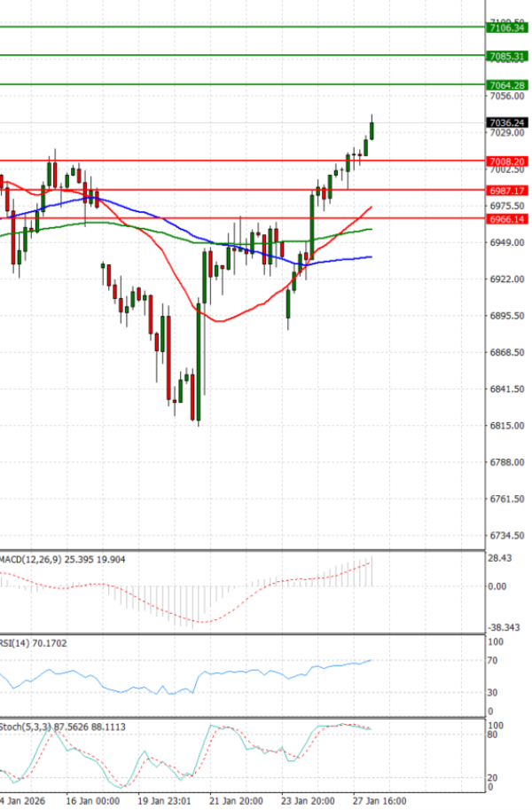
Task: Click the 21 Jan 20:00 time label
Action: (x=236, y=800)
